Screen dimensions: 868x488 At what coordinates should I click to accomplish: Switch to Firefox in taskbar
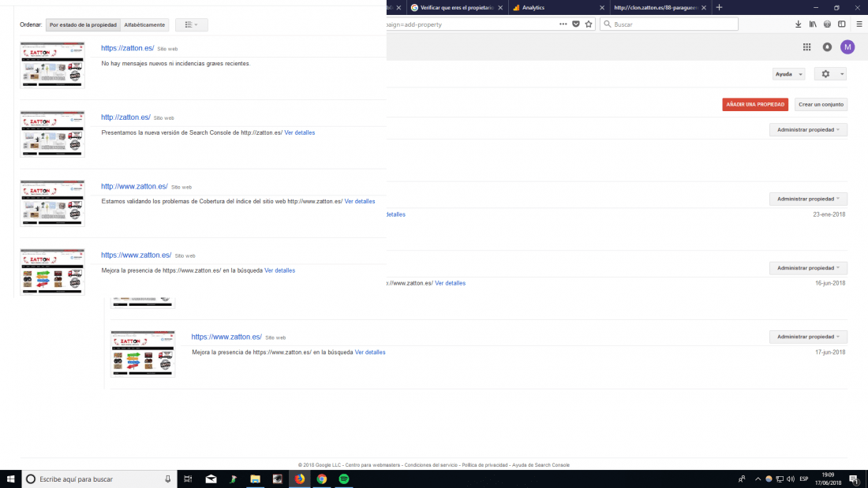tap(300, 479)
